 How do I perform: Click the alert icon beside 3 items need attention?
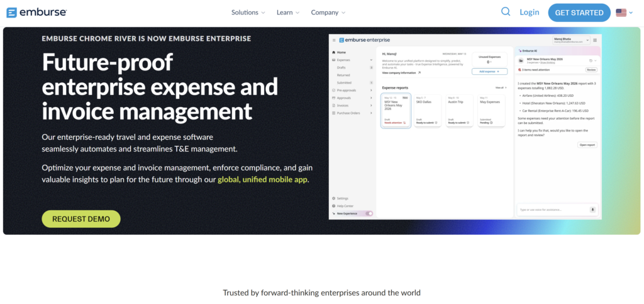(520, 70)
